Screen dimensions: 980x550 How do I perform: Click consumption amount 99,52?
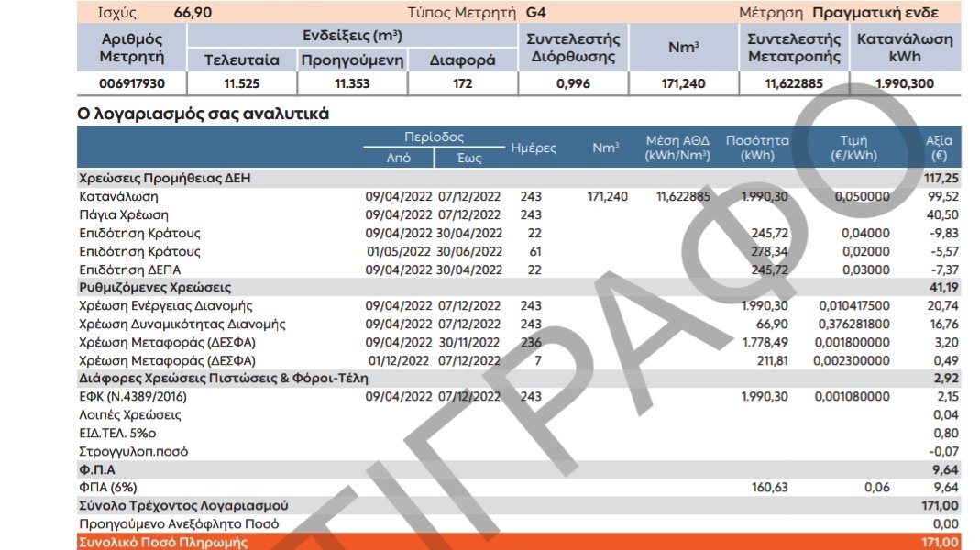coord(943,196)
